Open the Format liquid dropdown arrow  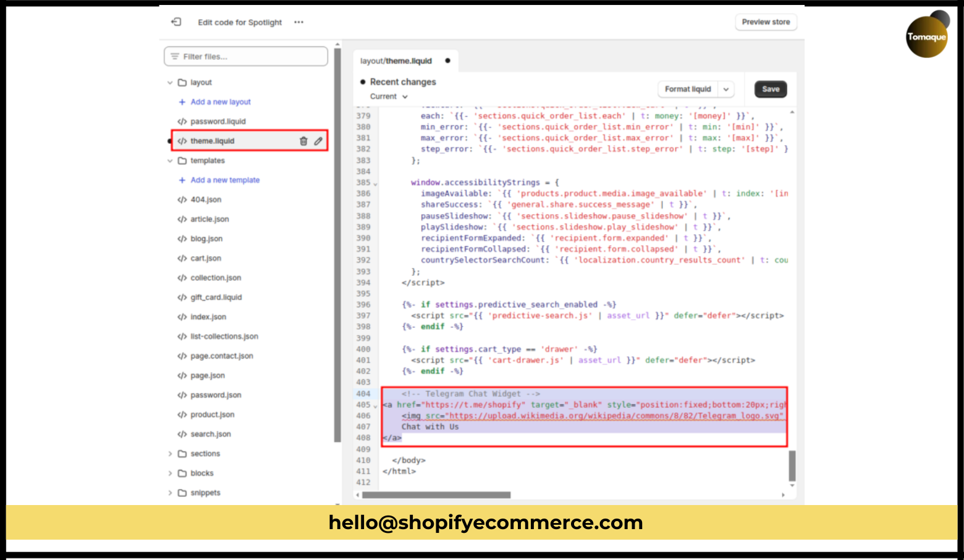tap(726, 89)
